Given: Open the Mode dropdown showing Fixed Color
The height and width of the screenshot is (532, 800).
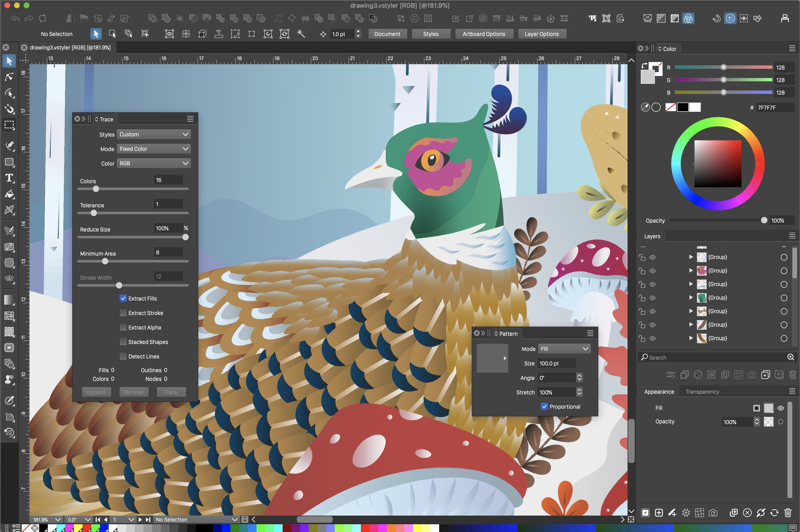Looking at the screenshot, I should pyautogui.click(x=153, y=149).
